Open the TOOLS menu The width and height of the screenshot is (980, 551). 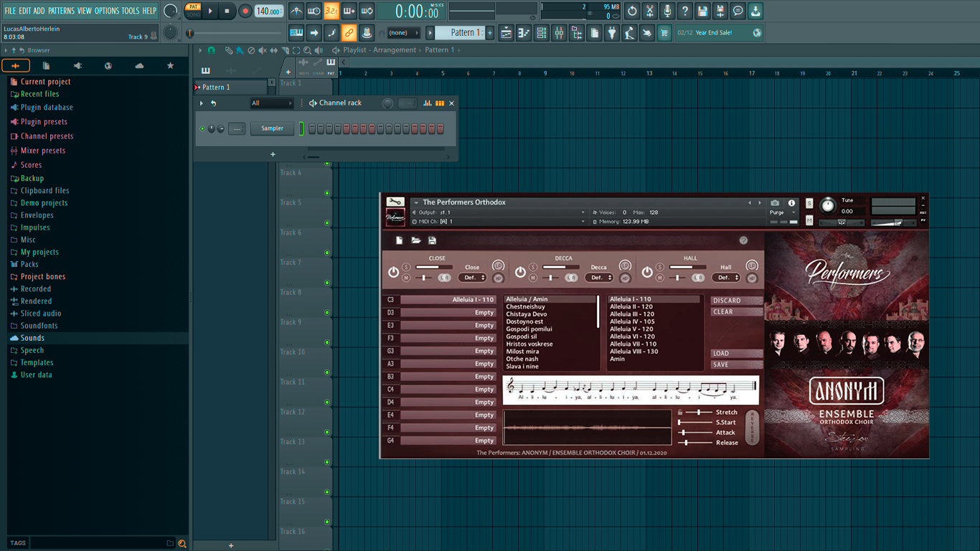click(131, 11)
